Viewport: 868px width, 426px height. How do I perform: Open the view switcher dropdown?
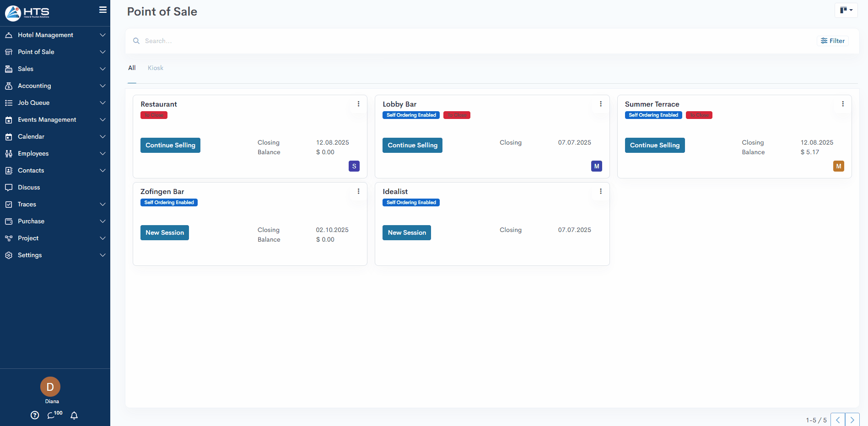[846, 10]
